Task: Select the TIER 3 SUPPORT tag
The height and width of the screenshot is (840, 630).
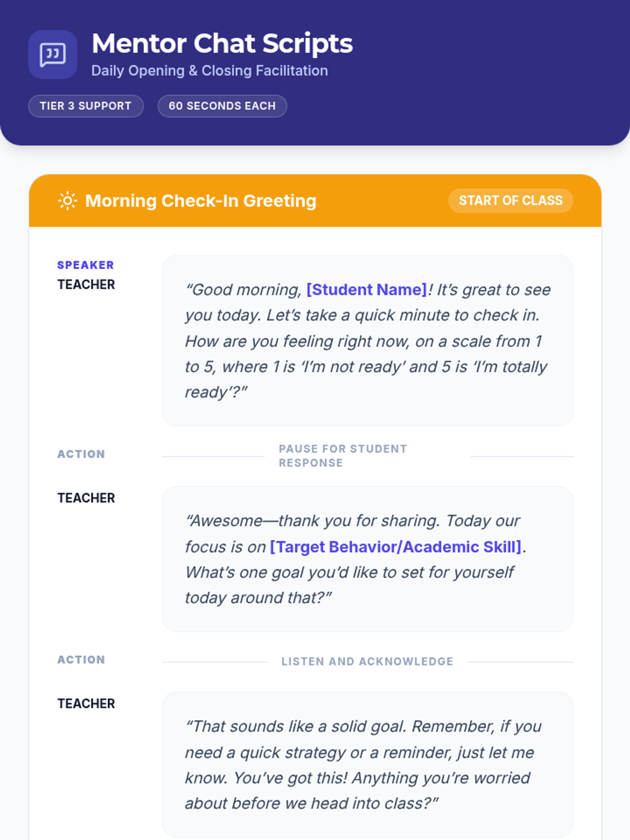Action: tap(86, 106)
